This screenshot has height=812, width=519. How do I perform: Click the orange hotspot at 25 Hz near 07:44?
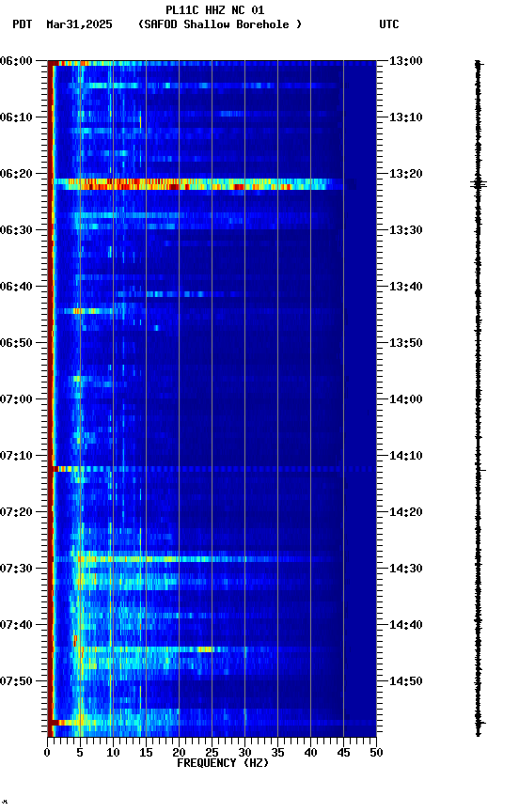coord(205,649)
